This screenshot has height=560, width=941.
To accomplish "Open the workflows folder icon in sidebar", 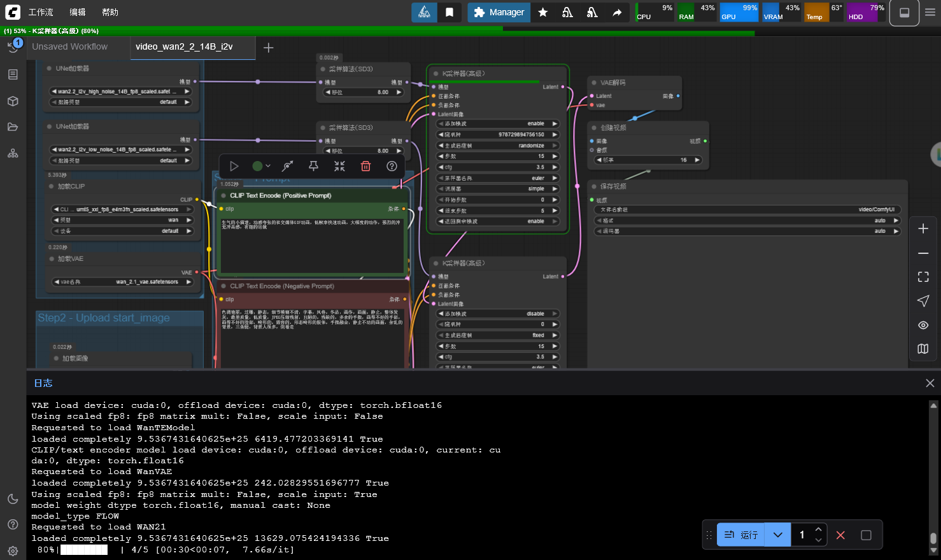I will point(13,127).
